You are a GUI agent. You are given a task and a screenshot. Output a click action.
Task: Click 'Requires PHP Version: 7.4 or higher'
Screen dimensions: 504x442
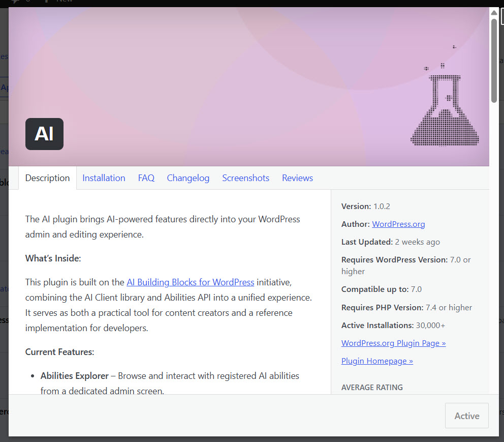click(406, 308)
